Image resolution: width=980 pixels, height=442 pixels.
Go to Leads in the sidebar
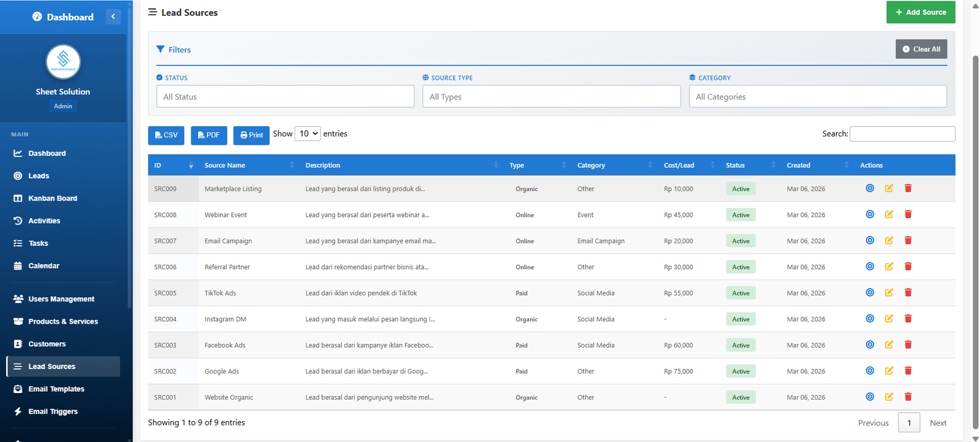(x=63, y=176)
